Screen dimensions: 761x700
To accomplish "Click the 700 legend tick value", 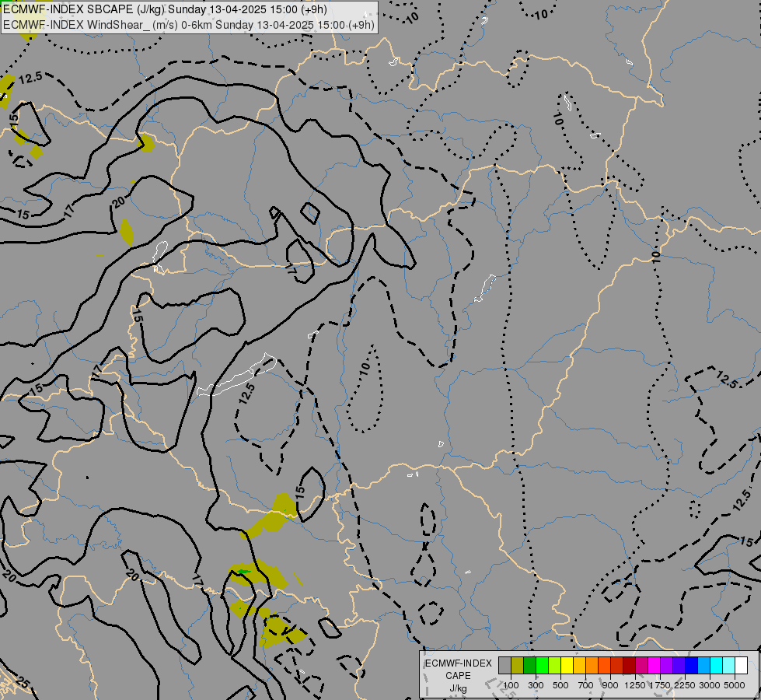I will (x=586, y=685).
